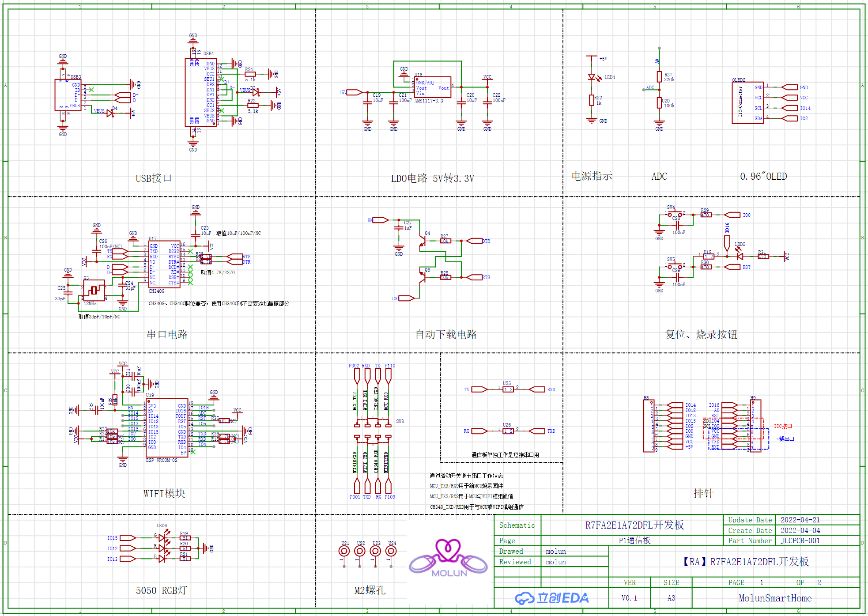Click the U25 TX-RXD jumper
The image size is (868, 616).
(x=508, y=389)
